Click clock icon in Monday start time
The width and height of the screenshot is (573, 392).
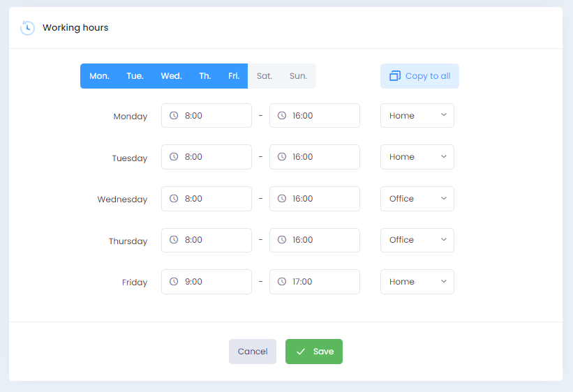174,116
